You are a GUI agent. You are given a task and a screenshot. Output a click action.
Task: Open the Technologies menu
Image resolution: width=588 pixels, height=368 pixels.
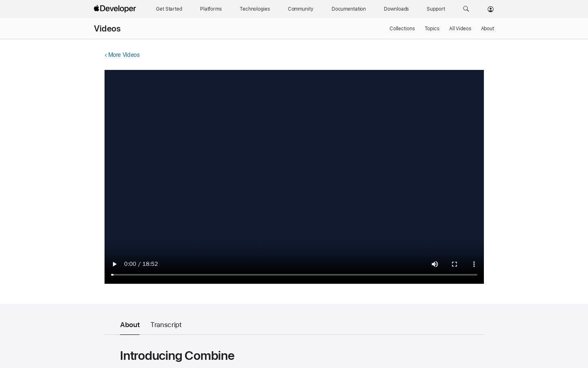pos(255,9)
